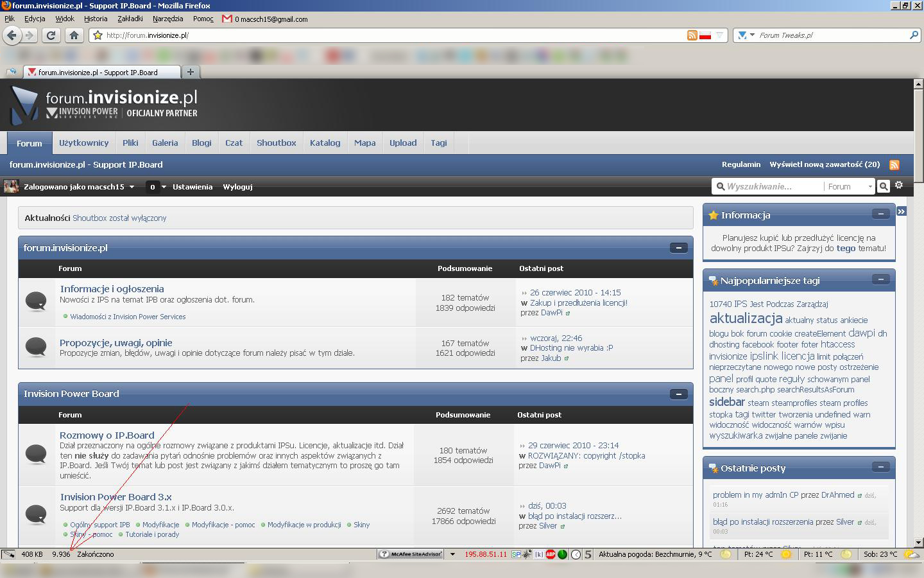Switch to the Galeria navigation tab
This screenshot has height=578, width=924.
[165, 143]
